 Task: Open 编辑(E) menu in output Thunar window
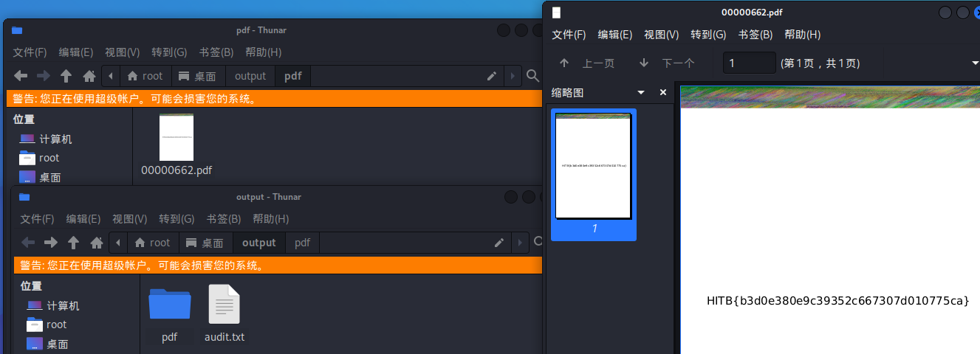[83, 219]
